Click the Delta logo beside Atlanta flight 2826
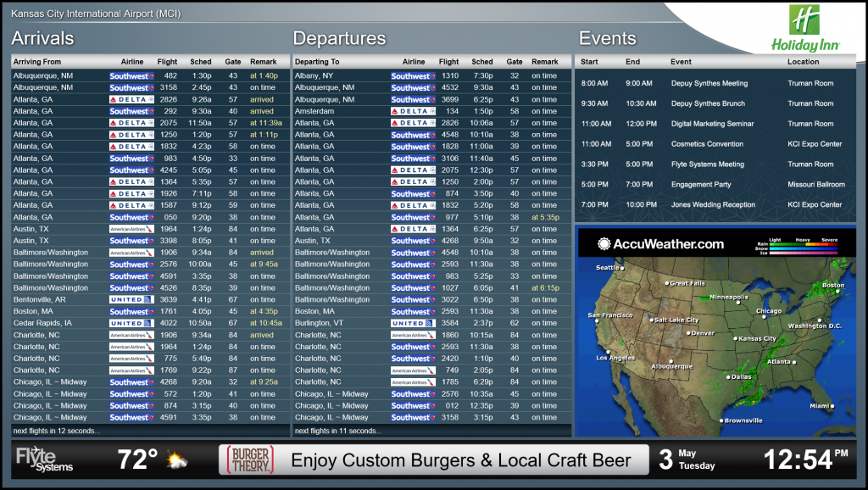 tap(130, 99)
